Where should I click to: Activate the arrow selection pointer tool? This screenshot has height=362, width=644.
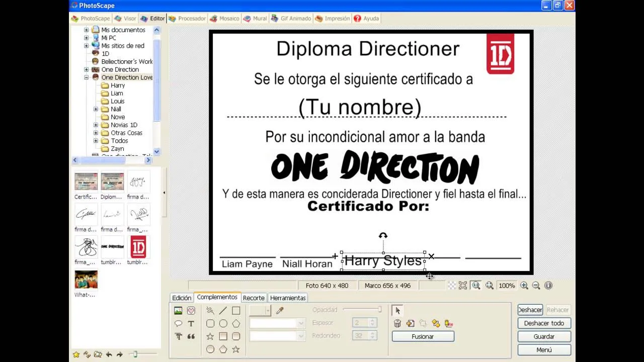[x=397, y=311]
